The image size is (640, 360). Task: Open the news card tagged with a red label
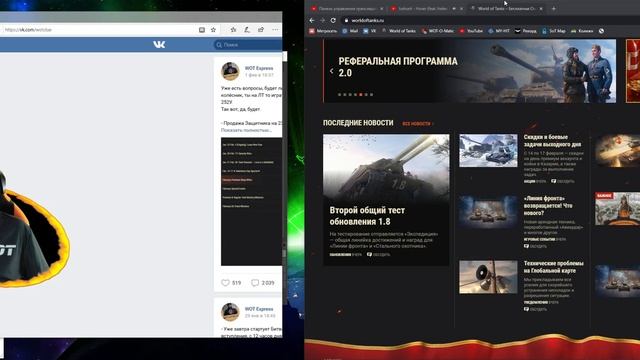tap(617, 209)
